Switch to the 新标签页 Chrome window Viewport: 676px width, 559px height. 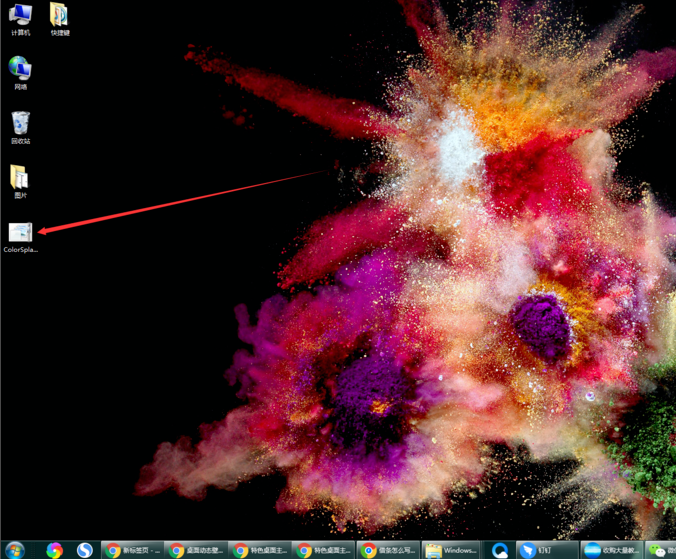tap(133, 550)
